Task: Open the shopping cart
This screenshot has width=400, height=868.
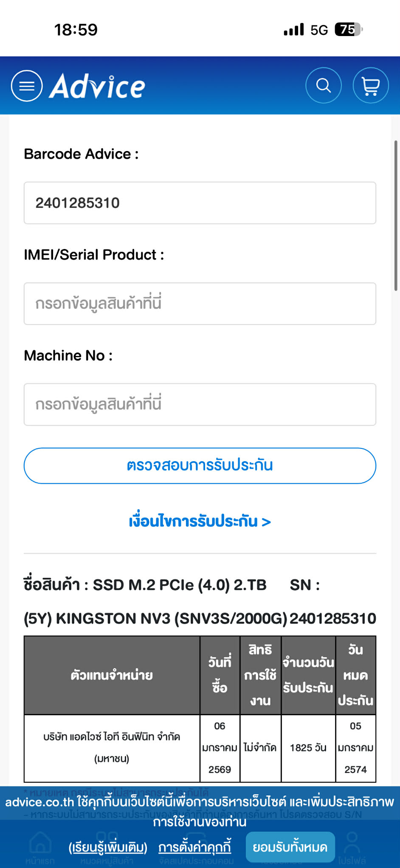Action: point(371,86)
